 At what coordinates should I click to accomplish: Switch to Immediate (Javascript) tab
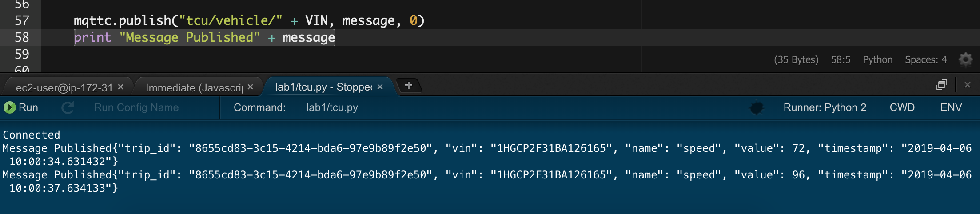(194, 87)
